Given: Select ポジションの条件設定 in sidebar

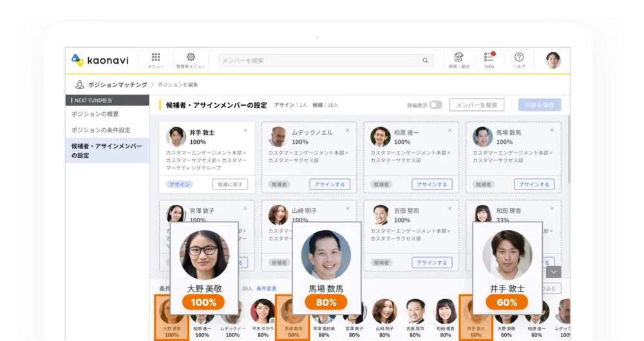Looking at the screenshot, I should coord(100,130).
